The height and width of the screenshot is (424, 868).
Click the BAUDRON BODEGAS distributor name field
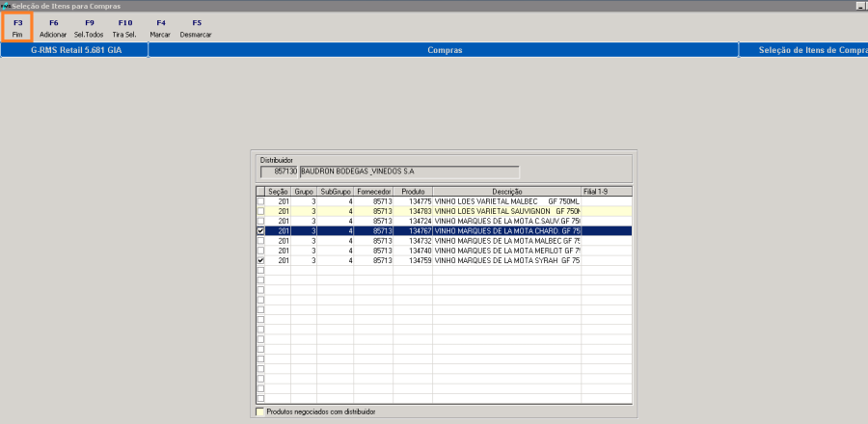[x=410, y=172]
